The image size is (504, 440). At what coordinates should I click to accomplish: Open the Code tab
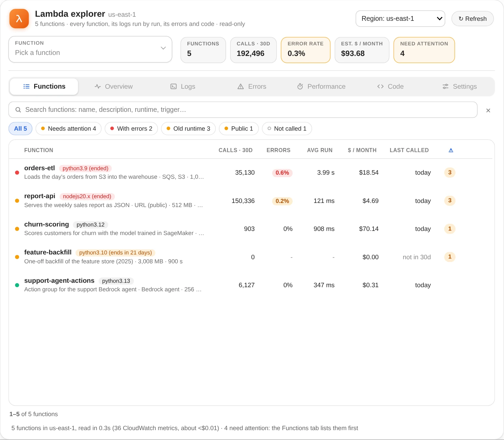pos(390,87)
